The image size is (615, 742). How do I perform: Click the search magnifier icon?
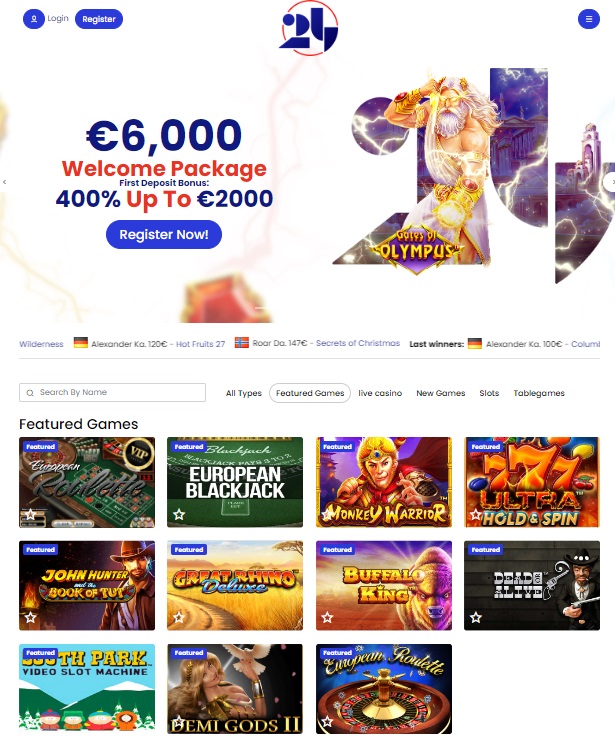[x=30, y=393]
